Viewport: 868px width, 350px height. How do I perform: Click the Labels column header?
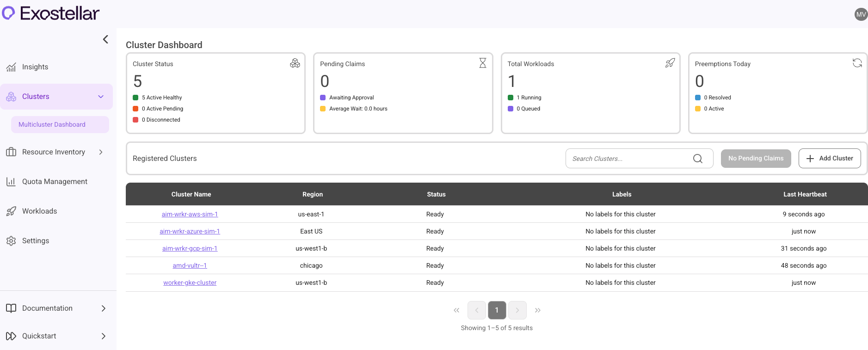622,194
